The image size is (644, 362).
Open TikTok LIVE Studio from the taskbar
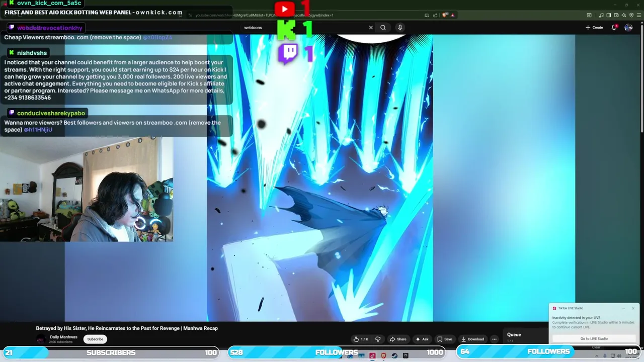pyautogui.click(x=372, y=355)
